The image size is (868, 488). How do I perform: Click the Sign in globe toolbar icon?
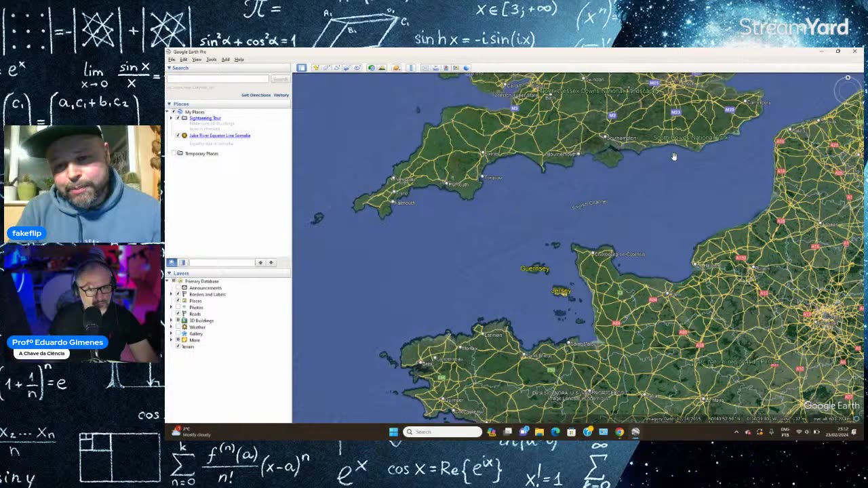coord(466,68)
